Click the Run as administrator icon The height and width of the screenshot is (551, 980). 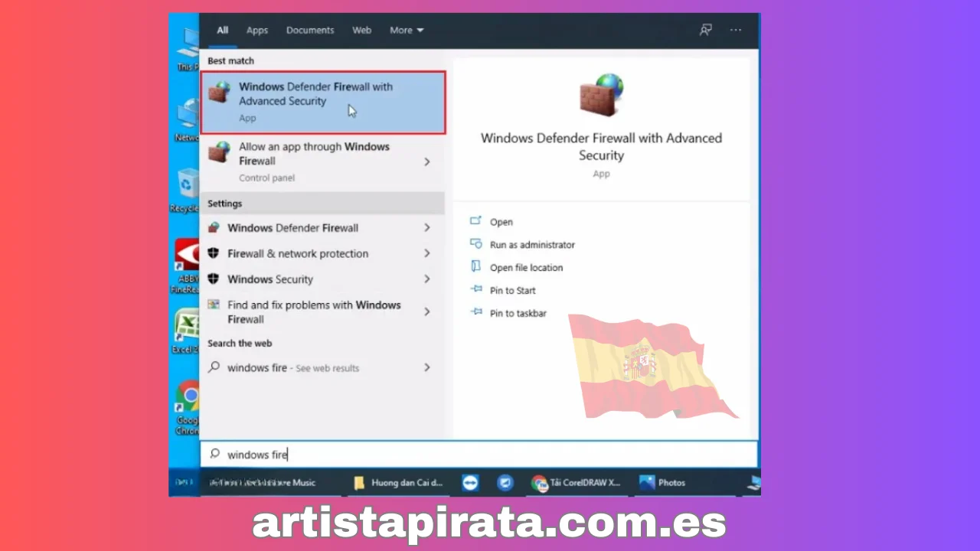pos(475,244)
